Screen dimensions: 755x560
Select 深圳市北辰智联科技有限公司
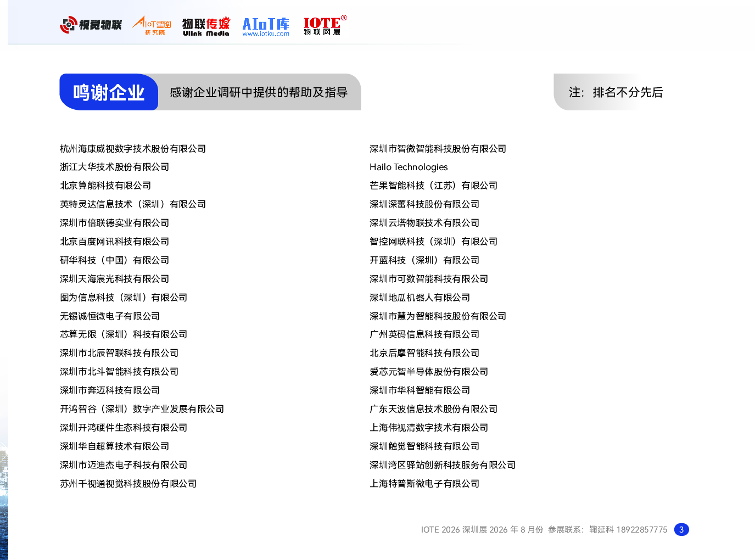(119, 353)
